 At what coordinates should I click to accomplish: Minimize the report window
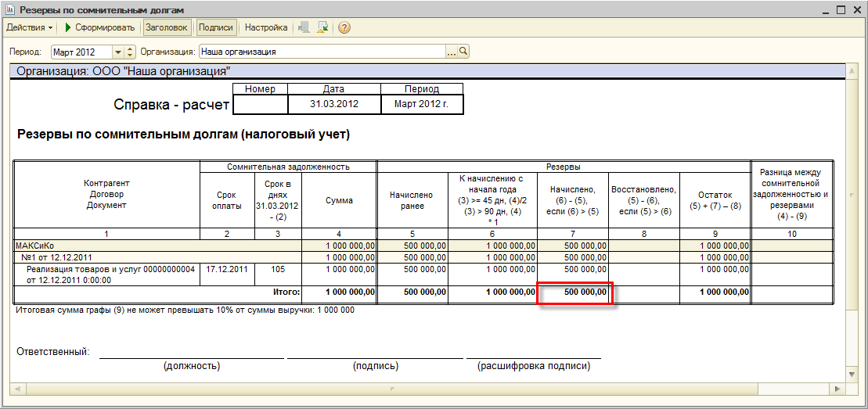pyautogui.click(x=827, y=10)
